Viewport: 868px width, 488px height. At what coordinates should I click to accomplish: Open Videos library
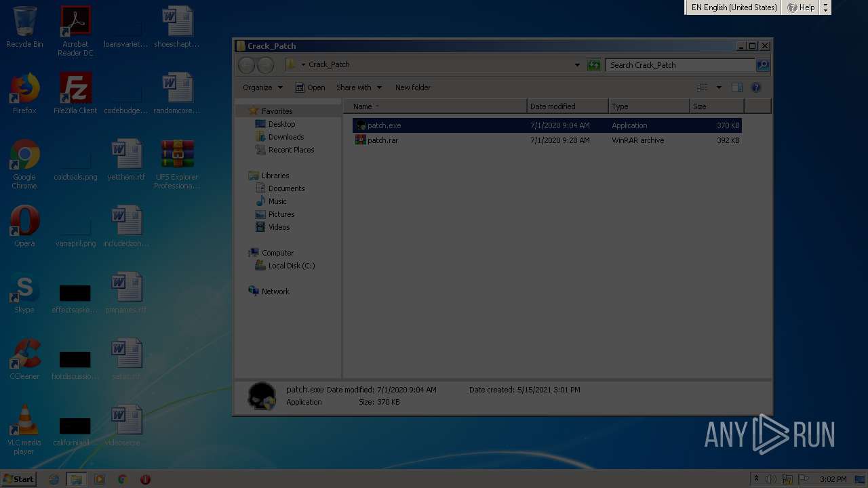click(x=279, y=227)
